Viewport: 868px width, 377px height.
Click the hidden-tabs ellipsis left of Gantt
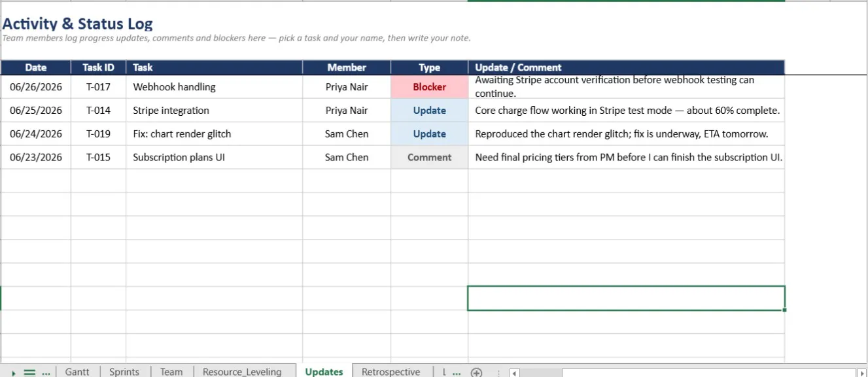pos(46,372)
